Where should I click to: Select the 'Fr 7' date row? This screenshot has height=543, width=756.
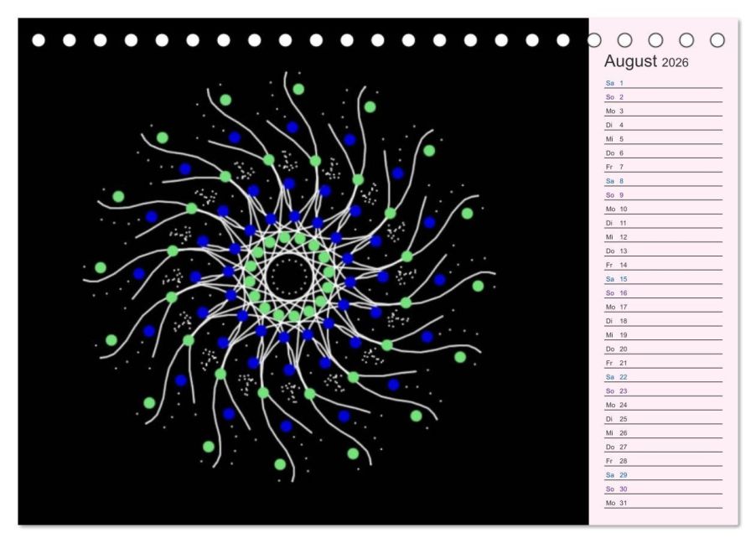[664, 167]
